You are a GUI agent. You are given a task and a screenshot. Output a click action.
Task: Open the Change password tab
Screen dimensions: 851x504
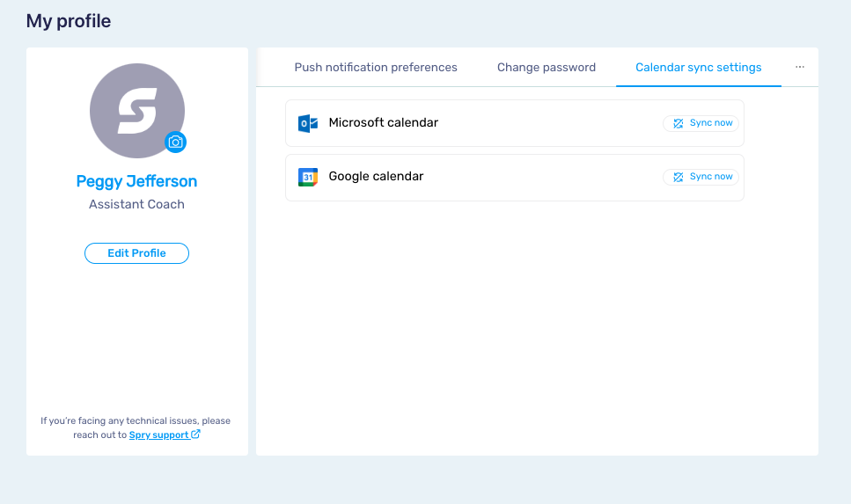[x=547, y=67]
